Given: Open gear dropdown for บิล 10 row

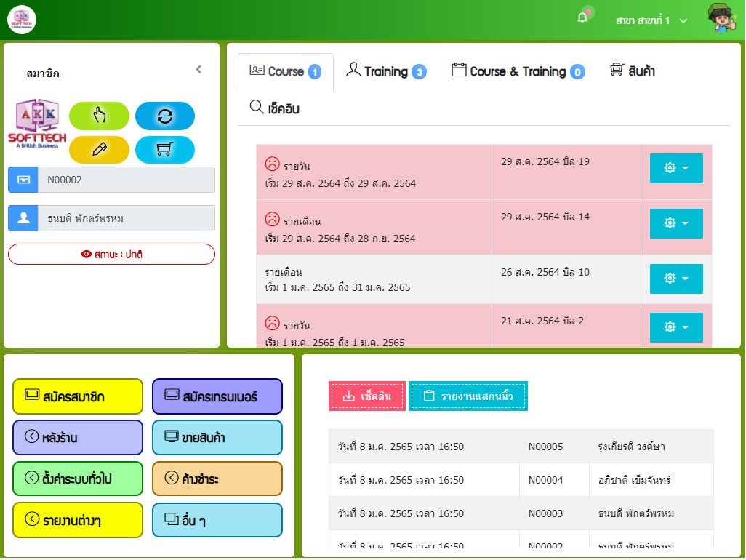Looking at the screenshot, I should 675,279.
